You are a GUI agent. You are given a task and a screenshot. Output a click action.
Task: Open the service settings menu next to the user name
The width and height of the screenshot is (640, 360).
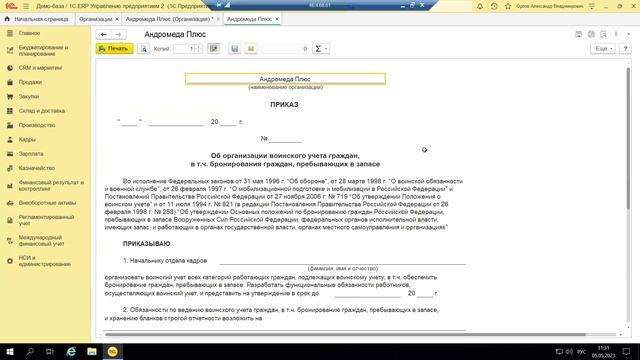point(592,6)
